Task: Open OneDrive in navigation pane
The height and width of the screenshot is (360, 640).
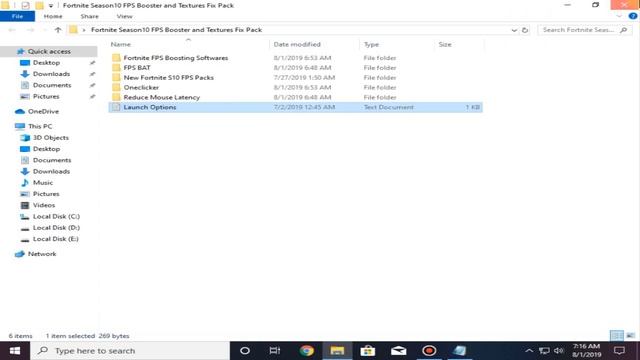Action: pos(43,111)
